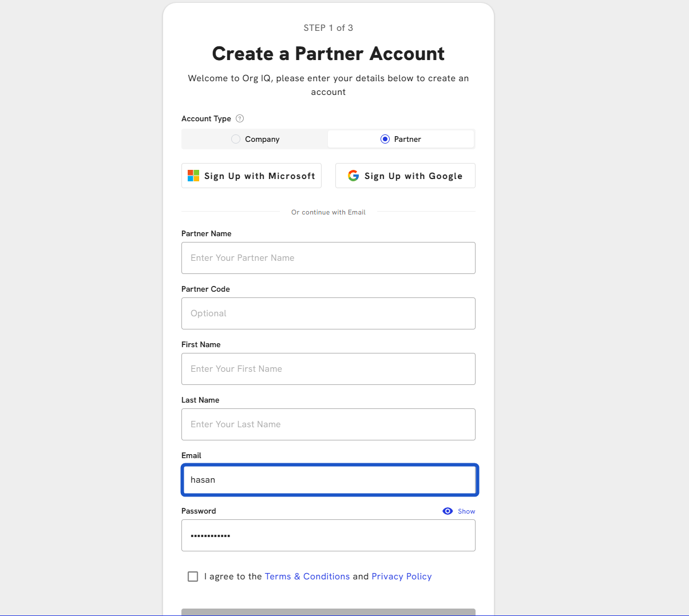Click the First Name text box

click(328, 369)
